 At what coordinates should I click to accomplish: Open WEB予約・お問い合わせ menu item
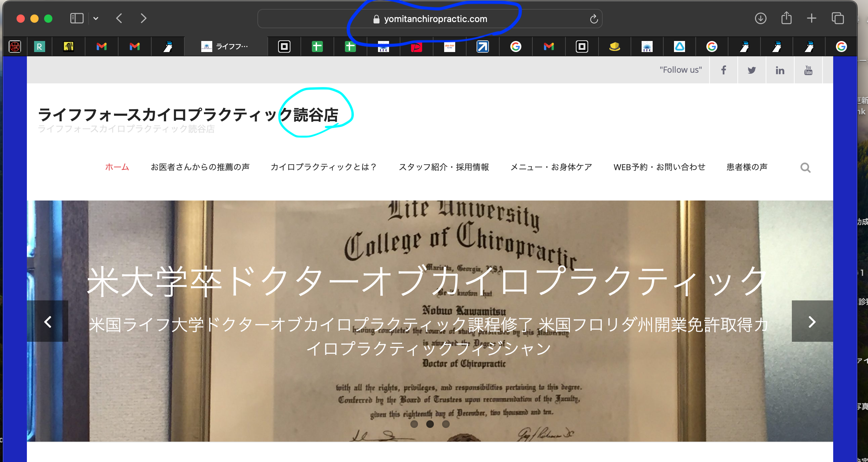(x=660, y=167)
